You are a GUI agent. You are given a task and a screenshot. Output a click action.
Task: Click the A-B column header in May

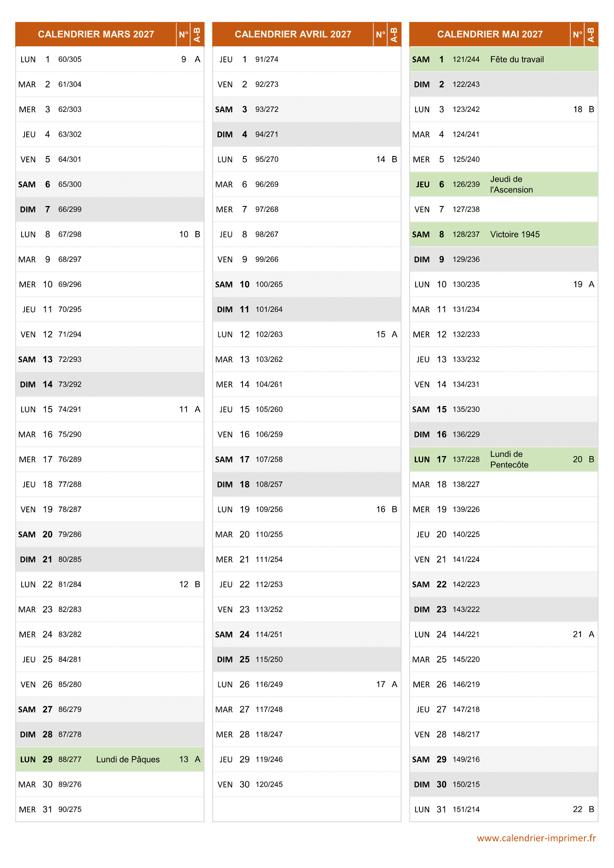tap(591, 34)
